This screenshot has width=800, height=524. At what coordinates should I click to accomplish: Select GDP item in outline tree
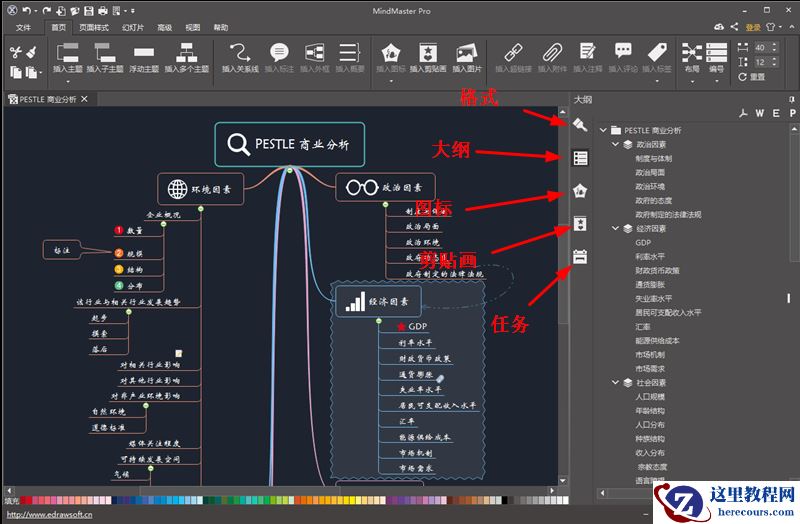click(x=643, y=243)
